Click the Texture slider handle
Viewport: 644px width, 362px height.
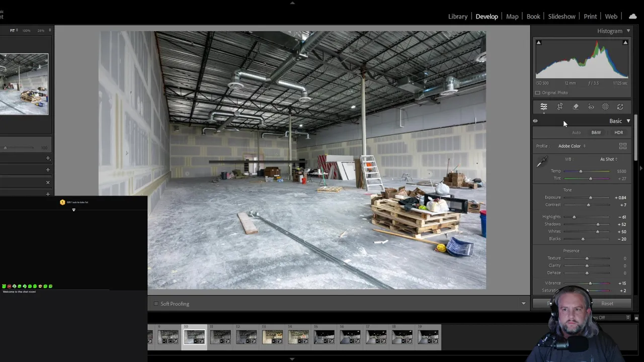point(587,258)
